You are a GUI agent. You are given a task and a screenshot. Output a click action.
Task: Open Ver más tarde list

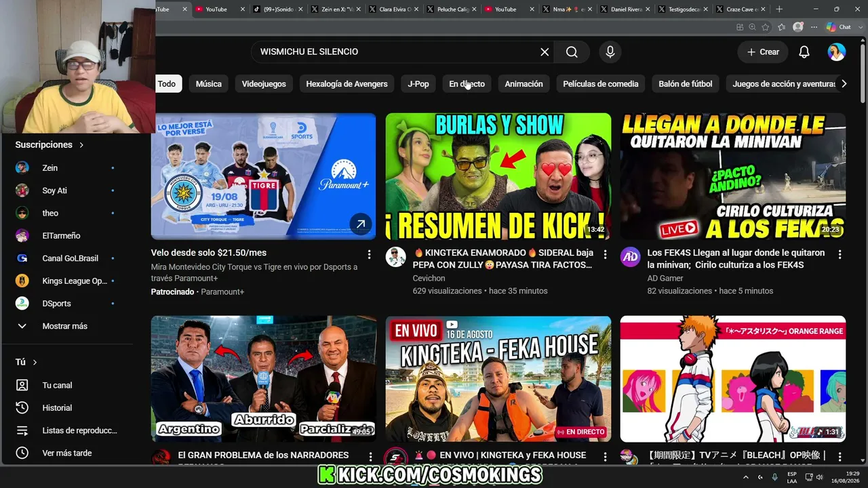click(66, 453)
